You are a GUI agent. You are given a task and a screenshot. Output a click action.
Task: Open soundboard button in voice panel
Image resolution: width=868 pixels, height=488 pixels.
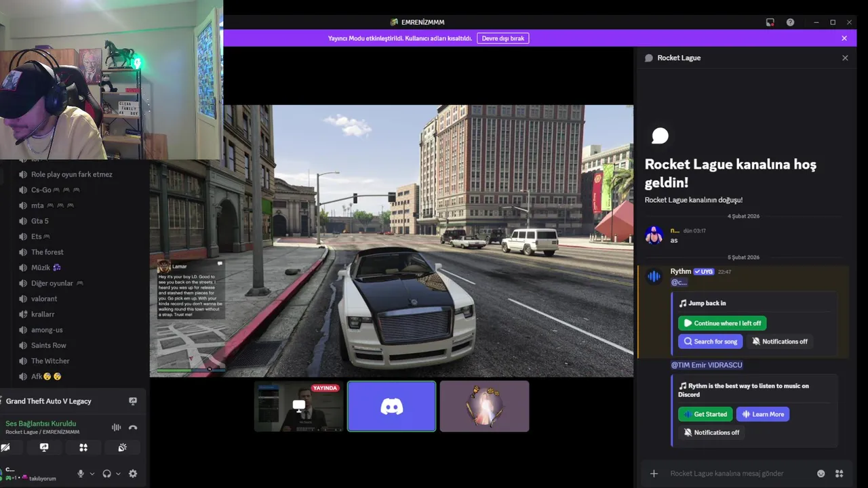pyautogui.click(x=122, y=447)
